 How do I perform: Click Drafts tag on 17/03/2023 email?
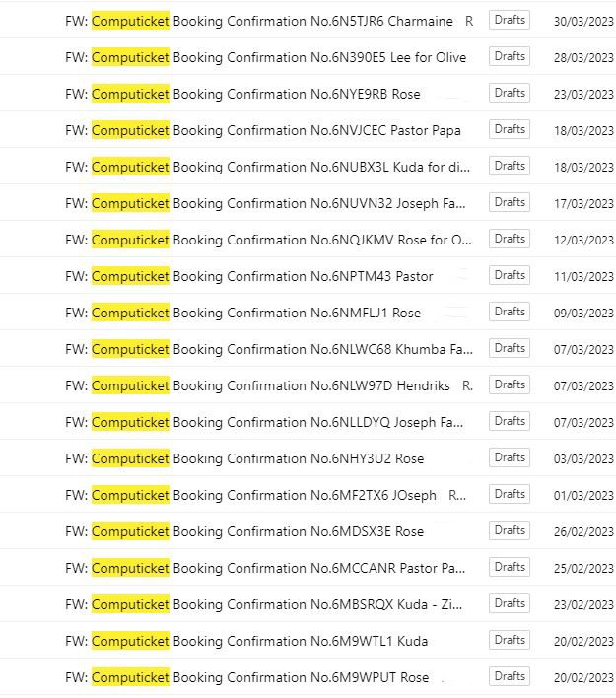pos(510,202)
